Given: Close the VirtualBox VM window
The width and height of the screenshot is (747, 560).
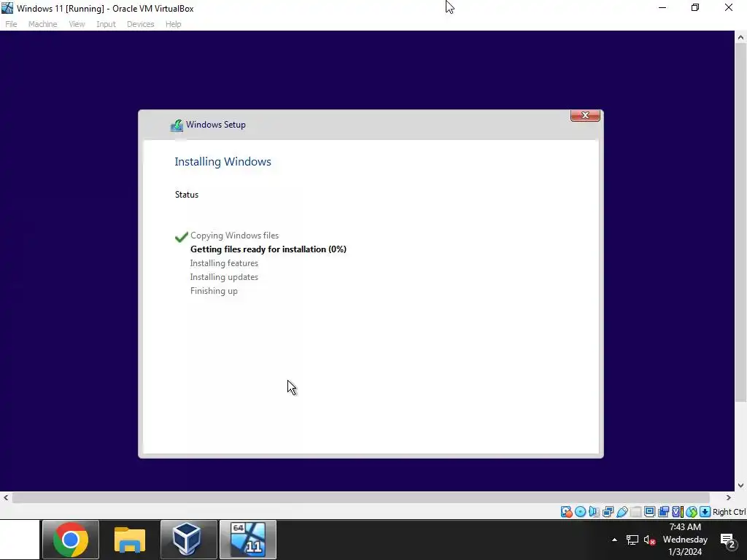Looking at the screenshot, I should pos(729,7).
